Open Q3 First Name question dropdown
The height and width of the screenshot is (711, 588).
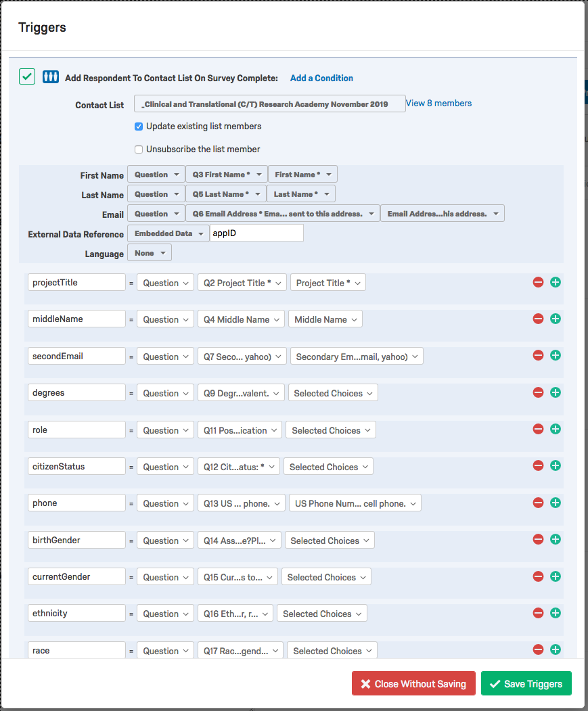[x=227, y=175]
